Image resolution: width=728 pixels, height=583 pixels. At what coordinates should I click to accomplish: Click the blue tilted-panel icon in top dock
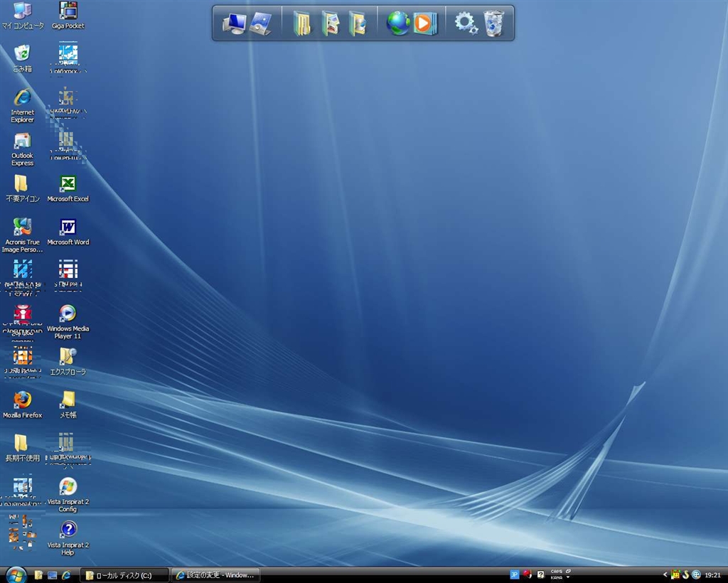[x=261, y=23]
